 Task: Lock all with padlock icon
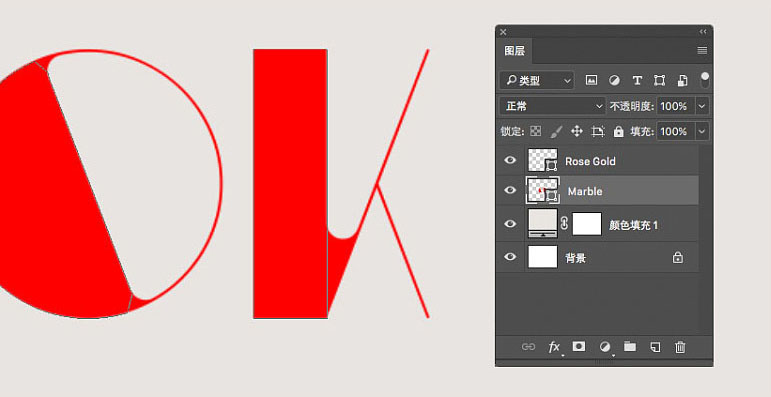coord(619,131)
